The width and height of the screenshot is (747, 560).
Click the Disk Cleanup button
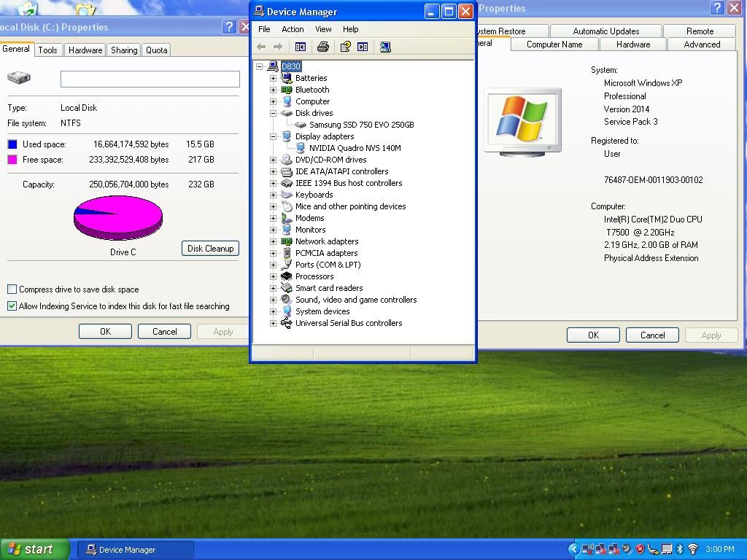click(210, 248)
